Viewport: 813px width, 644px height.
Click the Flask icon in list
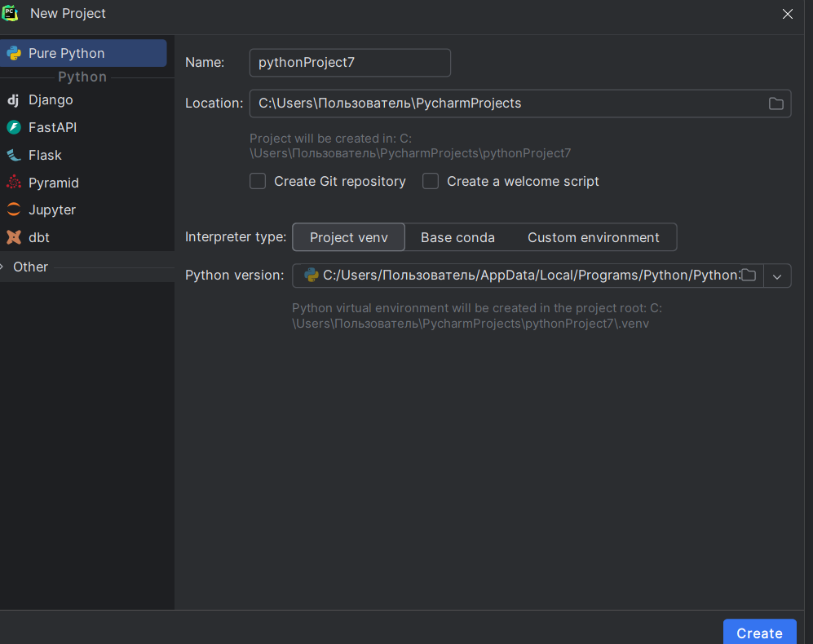[14, 155]
